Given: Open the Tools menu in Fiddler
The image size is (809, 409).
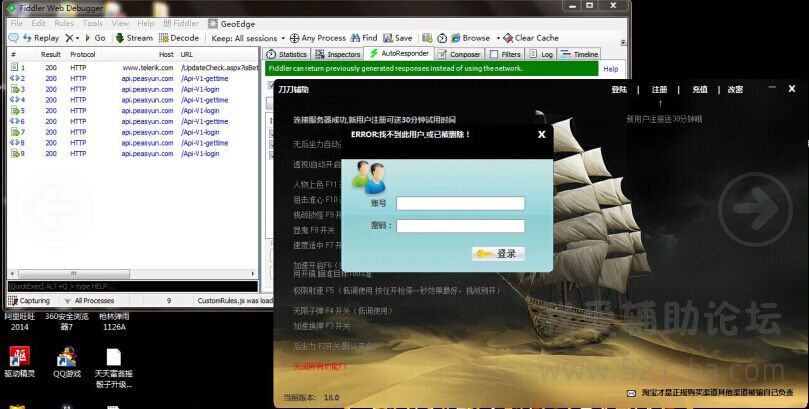Looking at the screenshot, I should (x=92, y=23).
